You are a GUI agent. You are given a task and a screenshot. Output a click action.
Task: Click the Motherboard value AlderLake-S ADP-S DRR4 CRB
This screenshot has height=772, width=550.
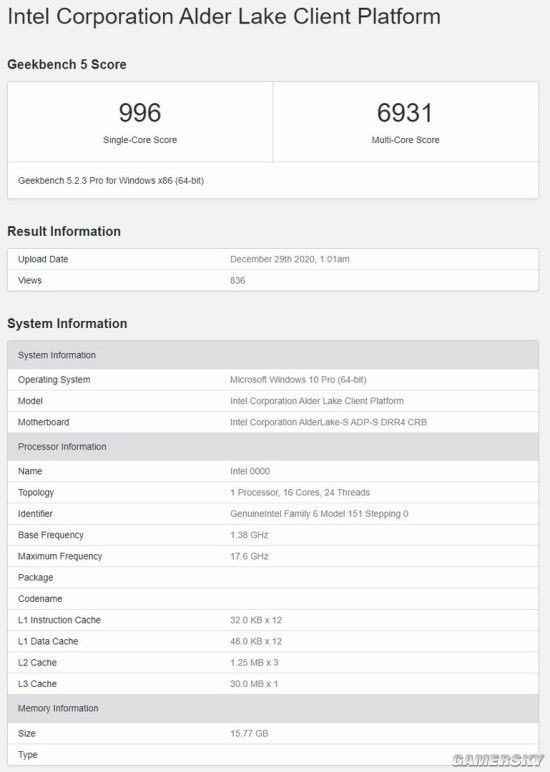(328, 422)
